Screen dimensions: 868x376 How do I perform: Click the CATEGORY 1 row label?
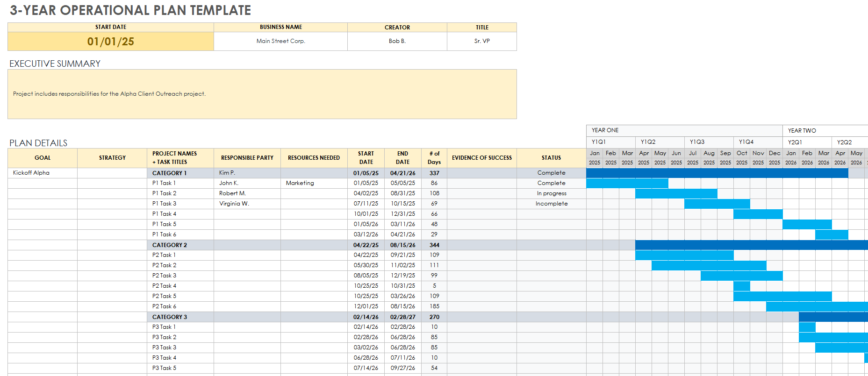click(x=169, y=173)
